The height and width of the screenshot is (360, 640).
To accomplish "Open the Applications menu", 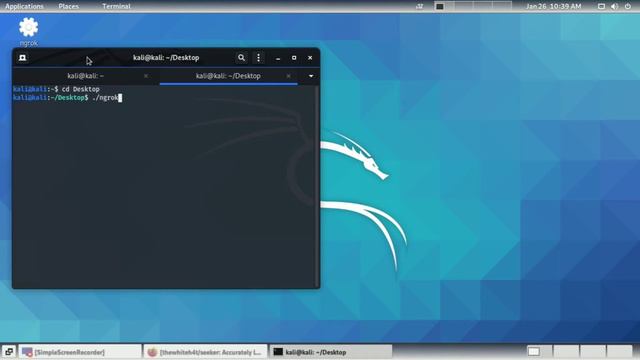I will click(24, 6).
